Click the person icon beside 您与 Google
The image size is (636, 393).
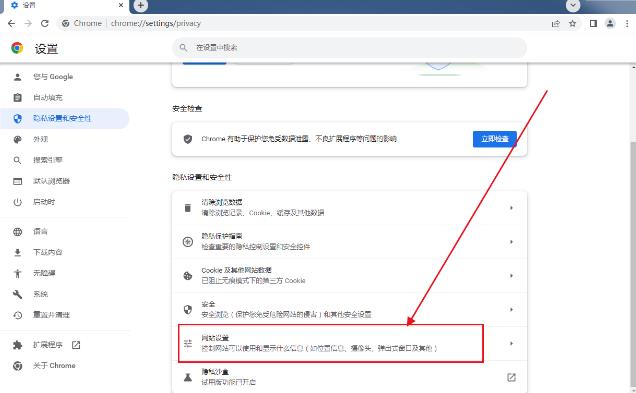coord(17,77)
